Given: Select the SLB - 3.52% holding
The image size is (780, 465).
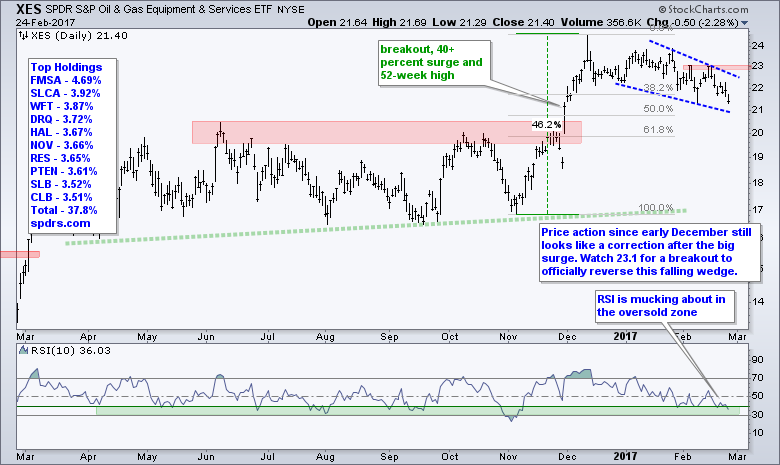Looking at the screenshot, I should [x=61, y=184].
